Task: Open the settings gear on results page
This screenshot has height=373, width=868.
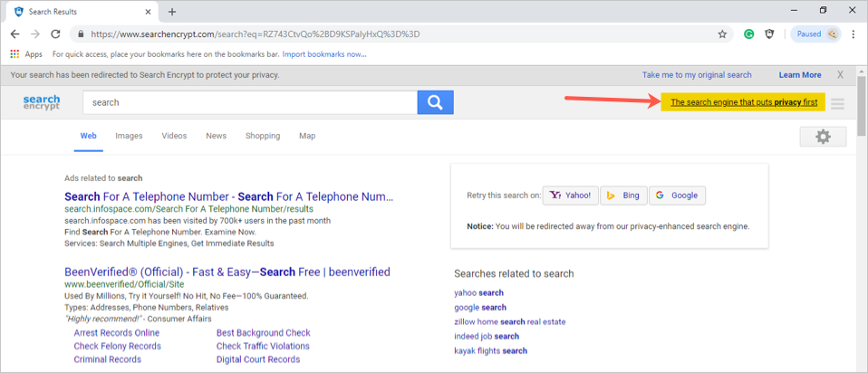Action: pyautogui.click(x=823, y=137)
